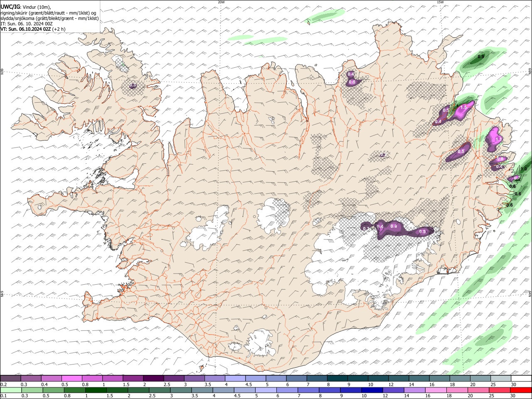Click the navy blue swatch labeled 10 in lower legend
The image size is (532, 399).
[x=372, y=390]
